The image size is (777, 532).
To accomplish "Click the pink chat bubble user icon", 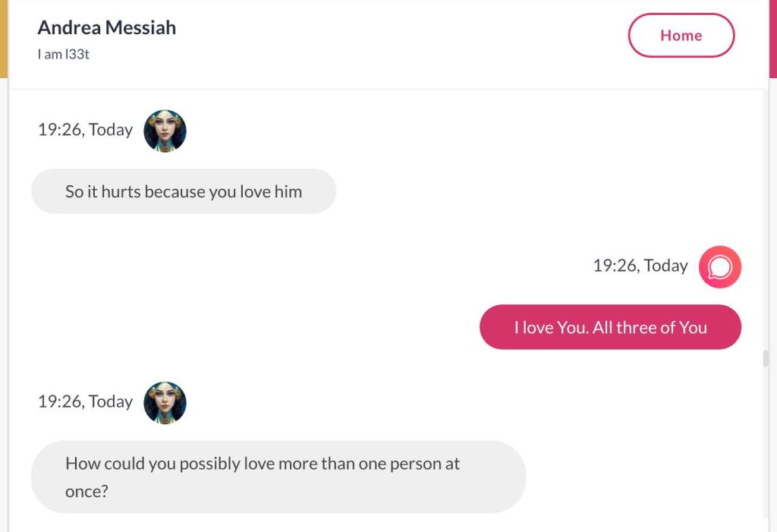I will 719,266.
